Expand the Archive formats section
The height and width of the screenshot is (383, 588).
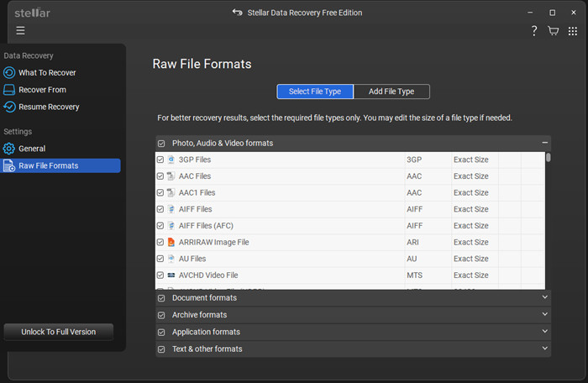544,314
